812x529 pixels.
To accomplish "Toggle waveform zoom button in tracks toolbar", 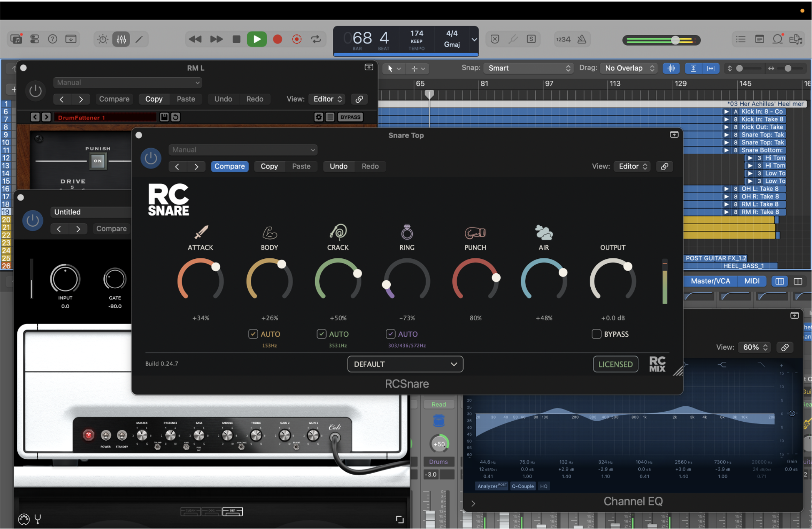I will (x=671, y=68).
